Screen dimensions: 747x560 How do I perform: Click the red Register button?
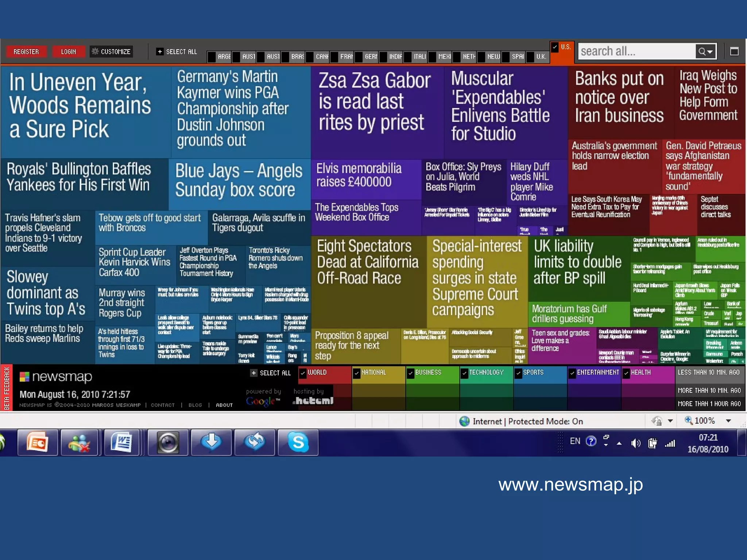[x=26, y=52]
